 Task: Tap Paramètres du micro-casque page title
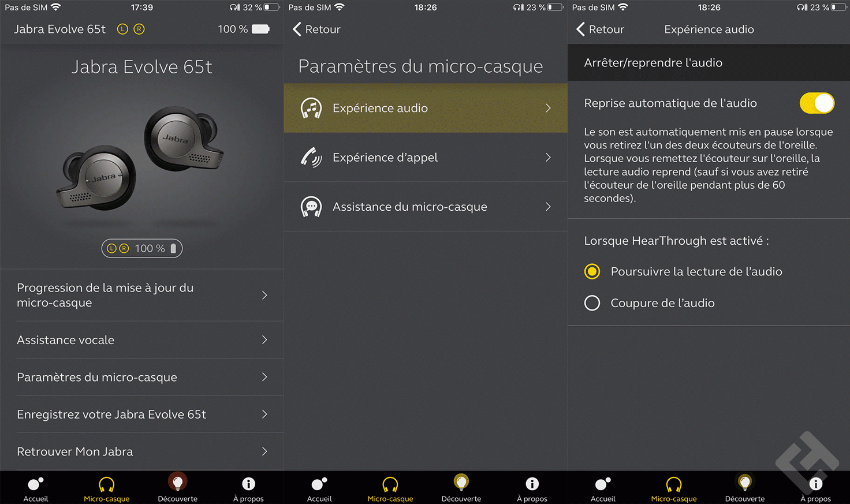coord(420,66)
